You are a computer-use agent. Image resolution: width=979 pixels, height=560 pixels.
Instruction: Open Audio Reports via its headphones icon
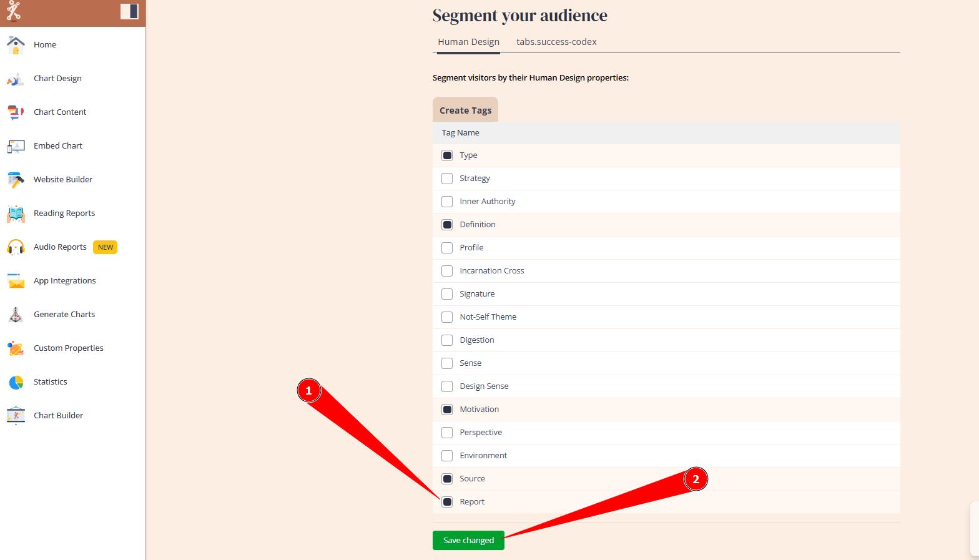click(16, 247)
